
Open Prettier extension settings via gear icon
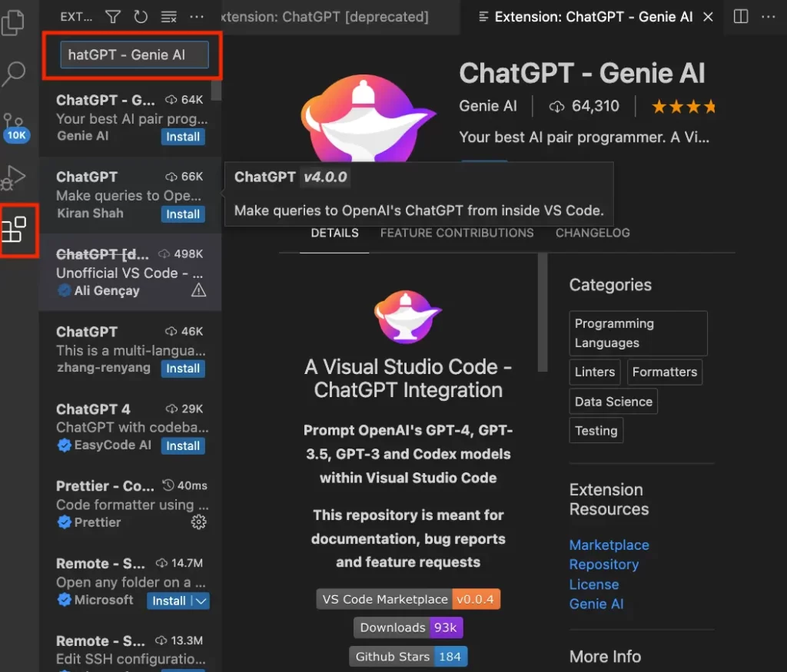coord(198,521)
